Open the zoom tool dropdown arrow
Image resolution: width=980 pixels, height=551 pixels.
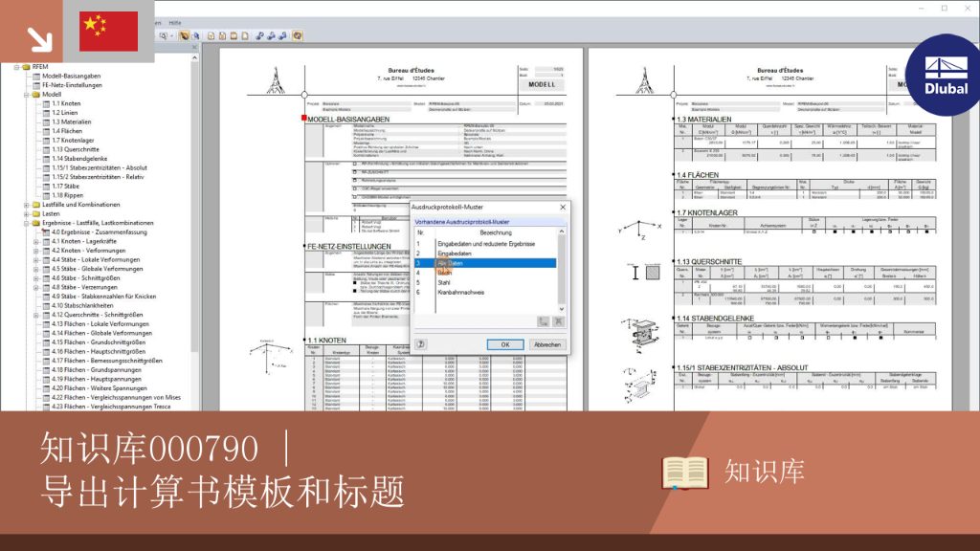(171, 36)
